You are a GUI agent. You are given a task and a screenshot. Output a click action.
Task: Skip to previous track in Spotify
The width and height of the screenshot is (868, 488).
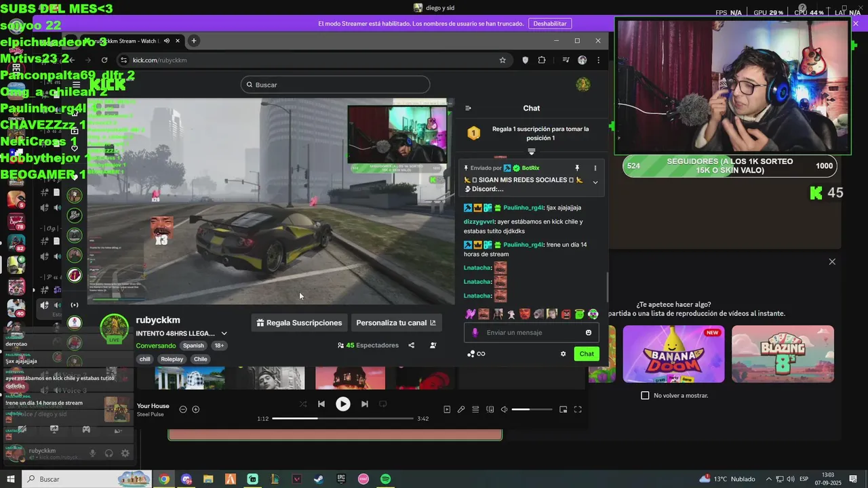(321, 404)
